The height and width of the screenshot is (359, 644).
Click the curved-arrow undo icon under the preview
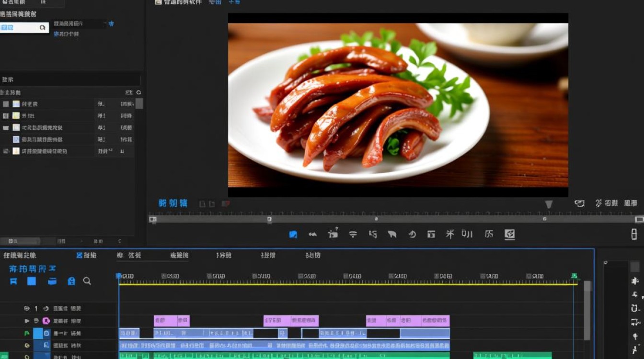click(x=412, y=235)
